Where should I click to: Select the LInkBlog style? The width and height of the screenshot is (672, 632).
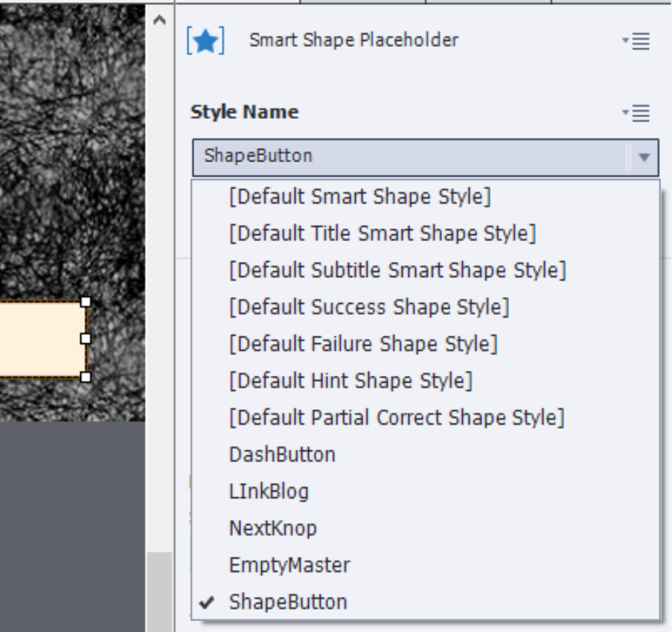(269, 491)
